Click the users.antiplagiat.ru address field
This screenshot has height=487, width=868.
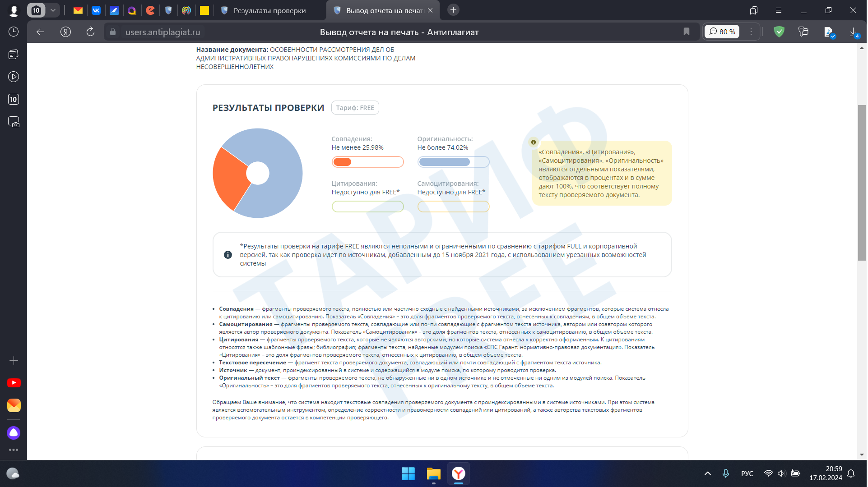pyautogui.click(x=162, y=32)
